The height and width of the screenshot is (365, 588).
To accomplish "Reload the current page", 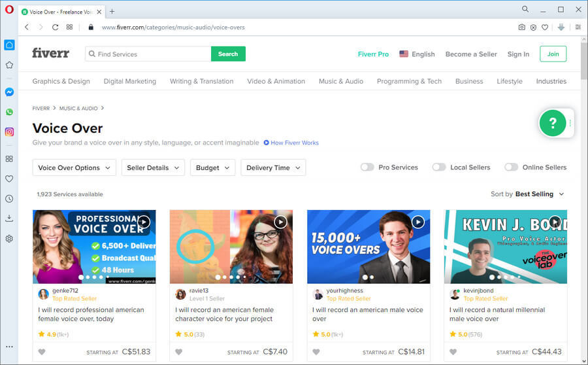I will tap(55, 27).
